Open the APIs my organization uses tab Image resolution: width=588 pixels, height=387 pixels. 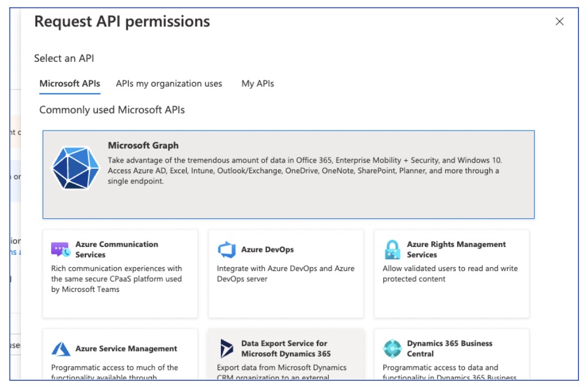point(169,84)
